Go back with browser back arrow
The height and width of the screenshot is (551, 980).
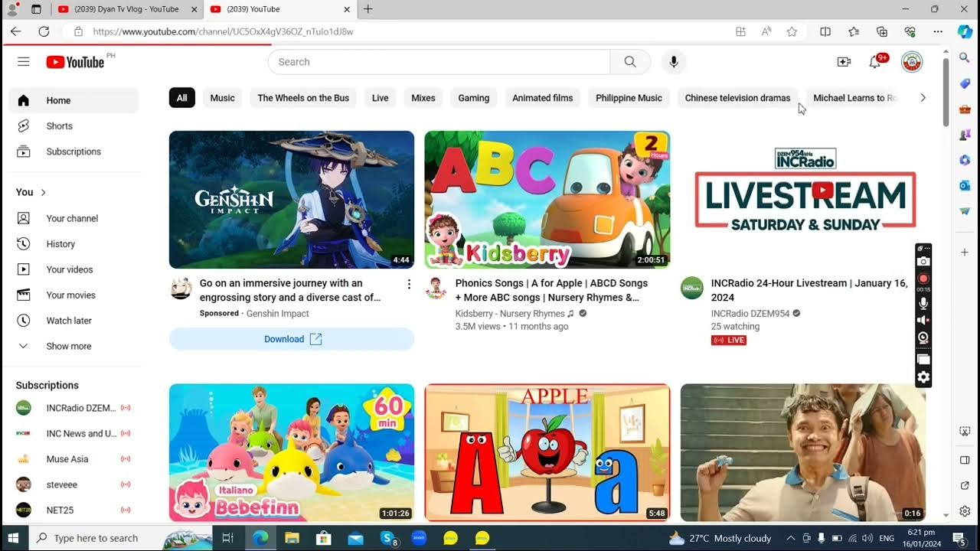tap(16, 31)
